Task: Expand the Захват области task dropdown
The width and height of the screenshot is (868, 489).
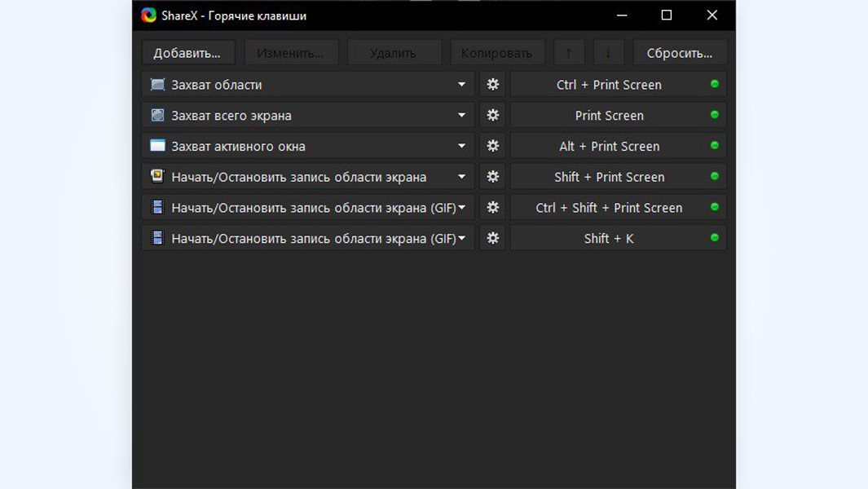Action: (461, 85)
